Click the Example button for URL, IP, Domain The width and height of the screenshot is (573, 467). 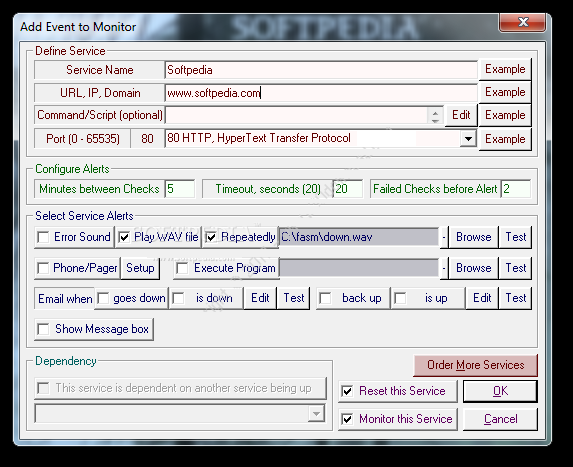pos(505,92)
